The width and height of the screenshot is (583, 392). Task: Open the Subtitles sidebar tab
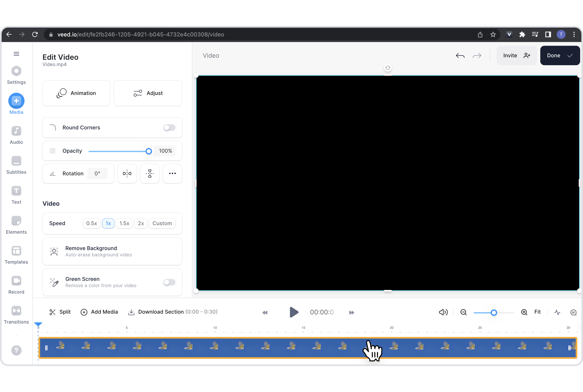pos(16,165)
